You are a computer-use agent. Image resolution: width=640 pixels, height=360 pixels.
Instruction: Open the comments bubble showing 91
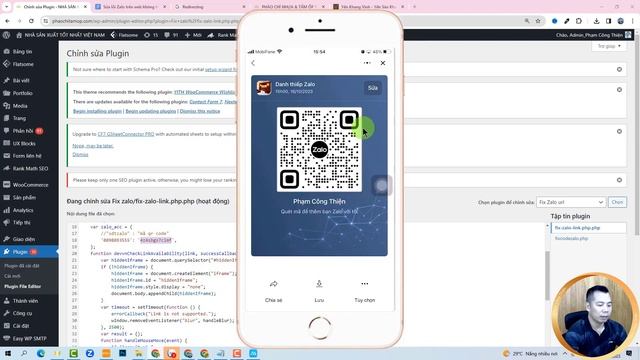[171, 35]
